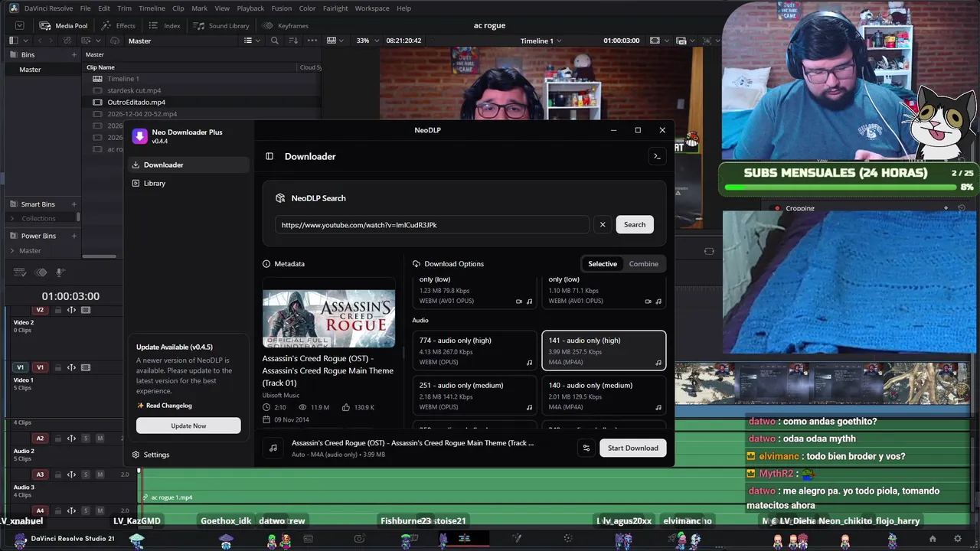Open project settings gear in Resolve footer
Viewport: 980px width, 551px height.
point(957,539)
